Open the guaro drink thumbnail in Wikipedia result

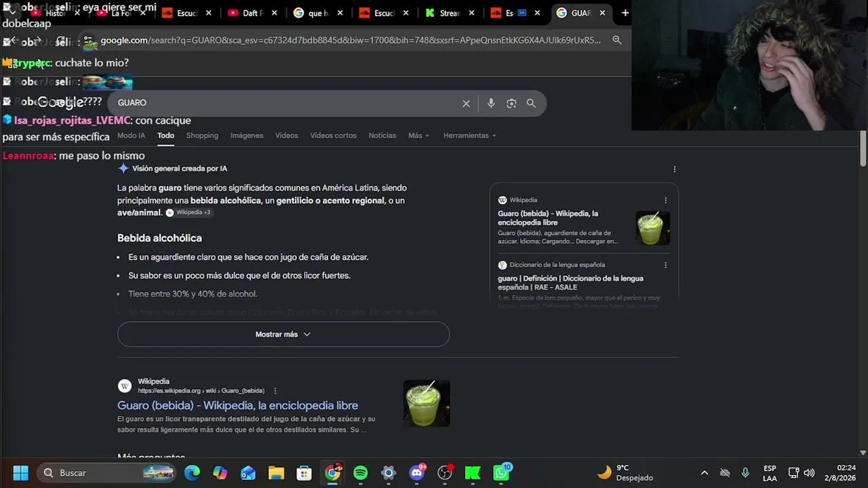(x=427, y=403)
